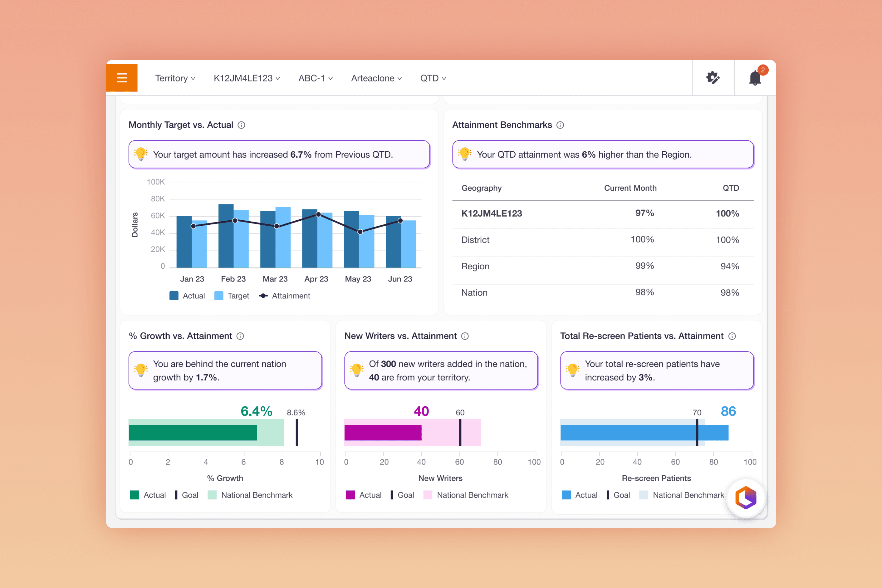Screen dimensions: 882x588
Task: Click the Mar 23 light Target bar
Action: 283,238
